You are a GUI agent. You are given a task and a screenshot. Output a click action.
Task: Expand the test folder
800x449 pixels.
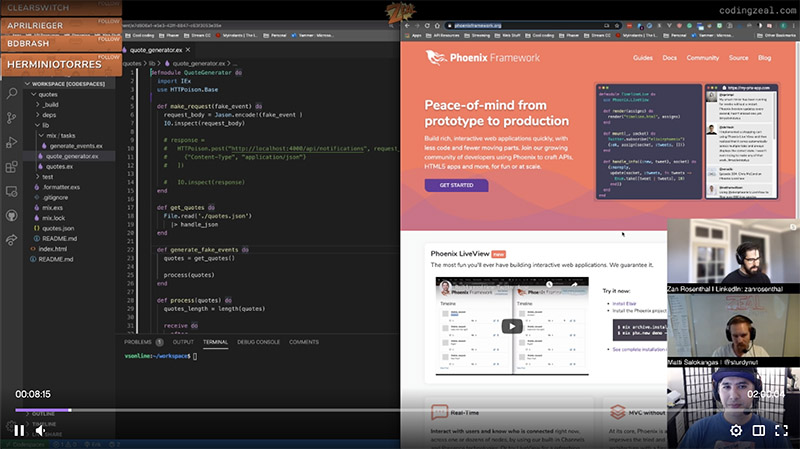click(x=47, y=177)
